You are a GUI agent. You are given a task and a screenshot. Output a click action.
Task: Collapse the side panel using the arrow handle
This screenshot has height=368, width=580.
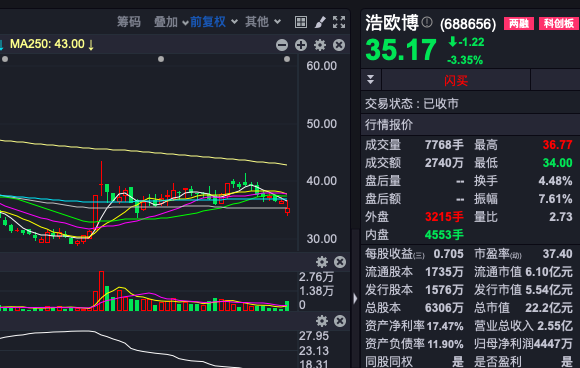point(355,298)
